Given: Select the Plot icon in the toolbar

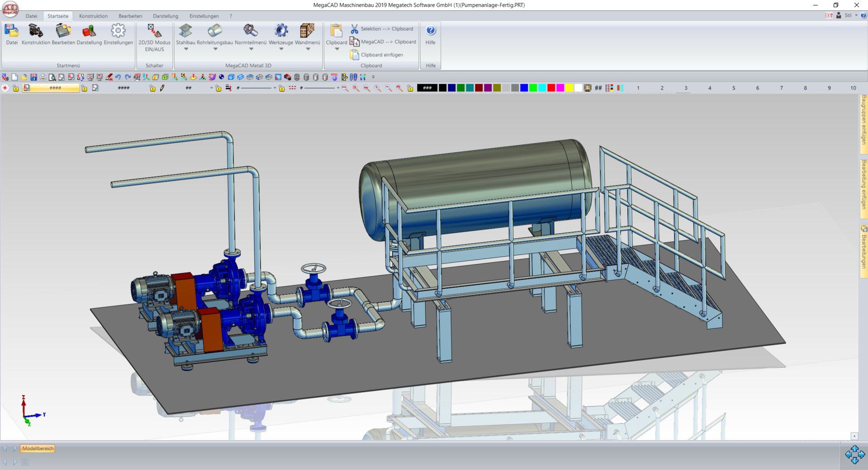Looking at the screenshot, I should (137, 77).
